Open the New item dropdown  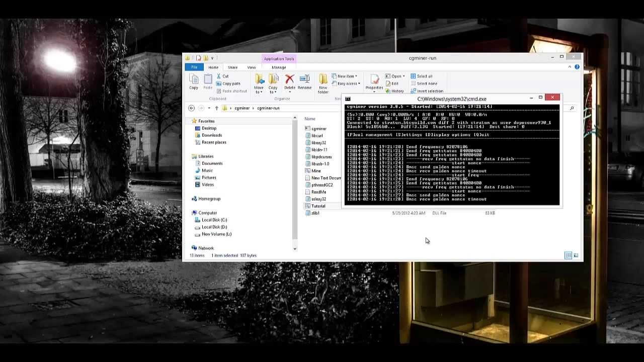(x=345, y=76)
